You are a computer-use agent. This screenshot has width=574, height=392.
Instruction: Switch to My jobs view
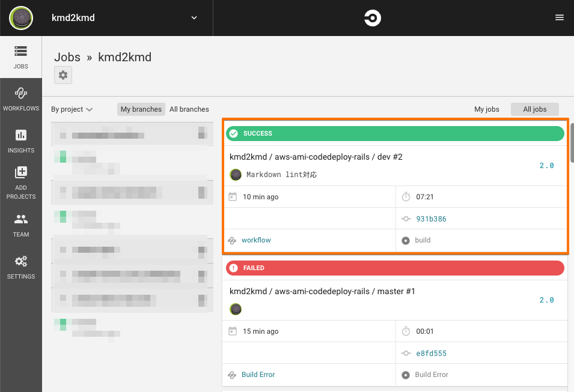pyautogui.click(x=487, y=109)
